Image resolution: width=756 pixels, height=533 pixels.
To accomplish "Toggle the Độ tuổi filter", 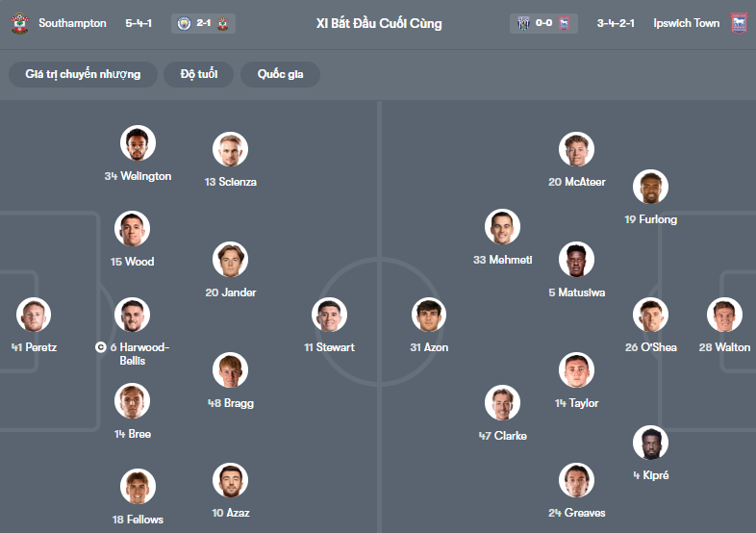I will point(199,75).
